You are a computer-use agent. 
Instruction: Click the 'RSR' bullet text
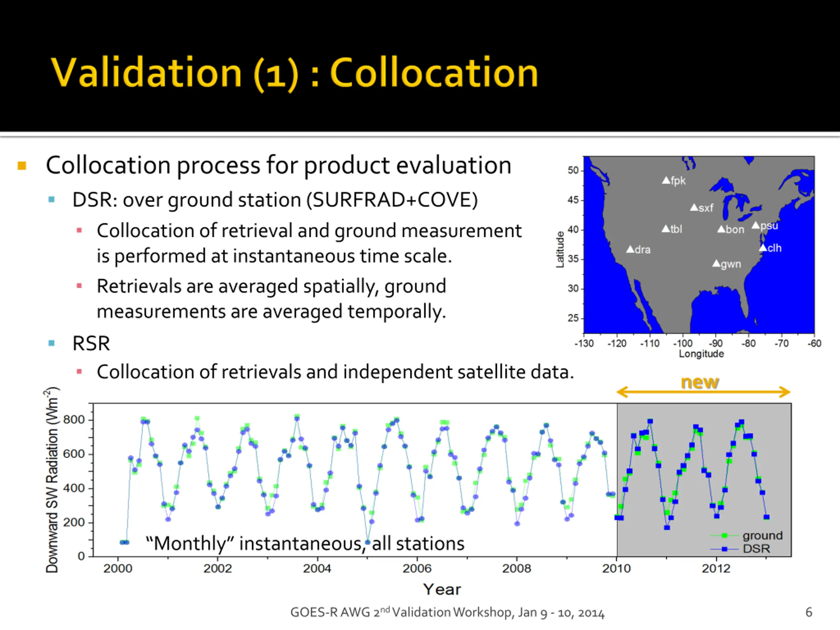(x=91, y=344)
